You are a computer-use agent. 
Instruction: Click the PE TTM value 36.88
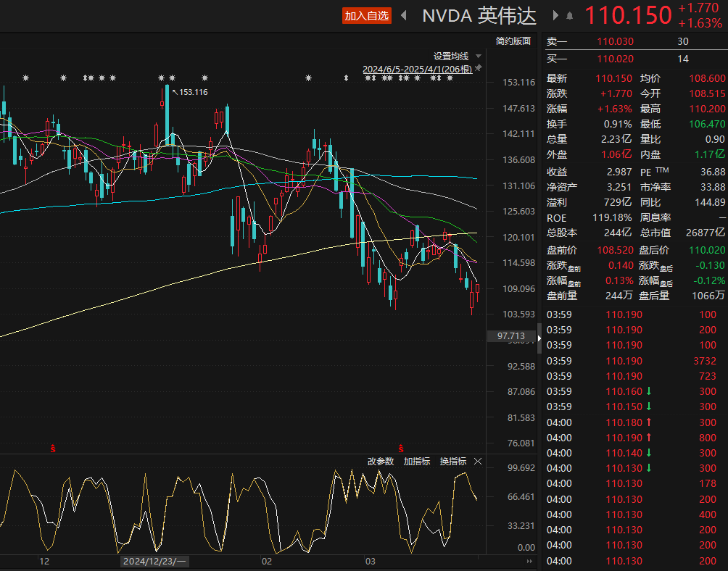pos(713,172)
